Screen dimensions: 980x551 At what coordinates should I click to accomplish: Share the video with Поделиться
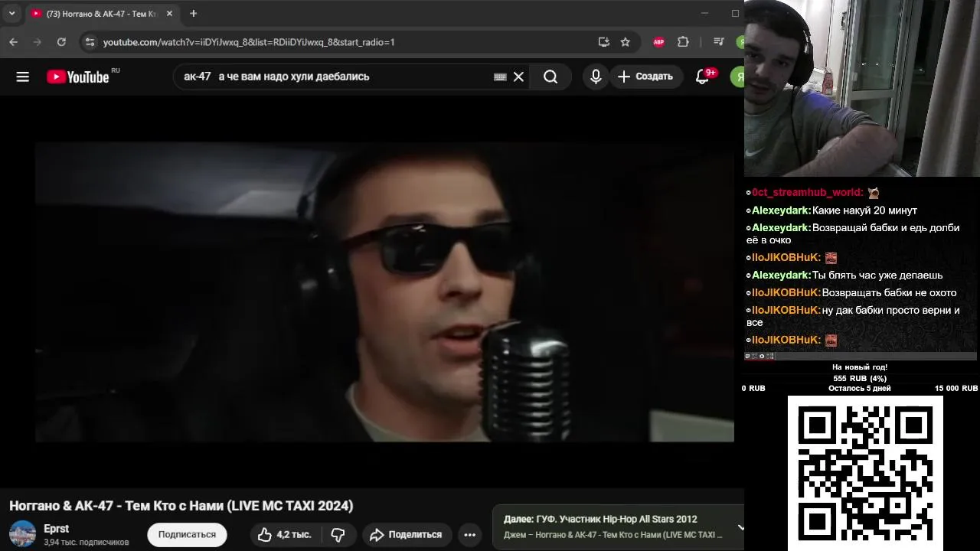(407, 535)
